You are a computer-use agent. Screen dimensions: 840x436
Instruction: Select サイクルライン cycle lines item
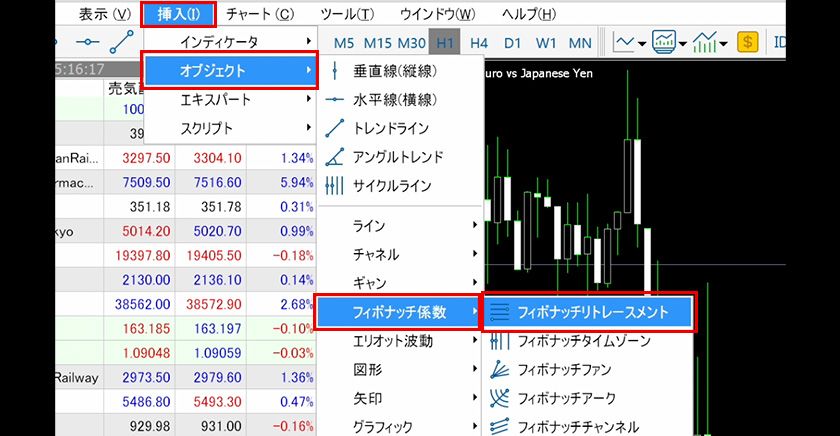[x=390, y=186]
